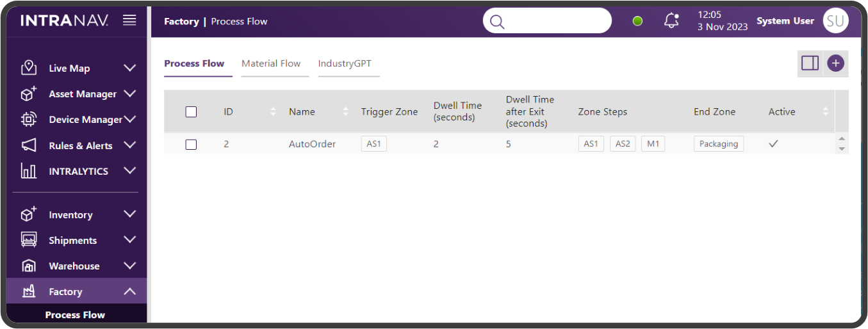Image resolution: width=868 pixels, height=329 pixels.
Task: Expand the Asset Manager menu chevron
Action: coord(129,94)
